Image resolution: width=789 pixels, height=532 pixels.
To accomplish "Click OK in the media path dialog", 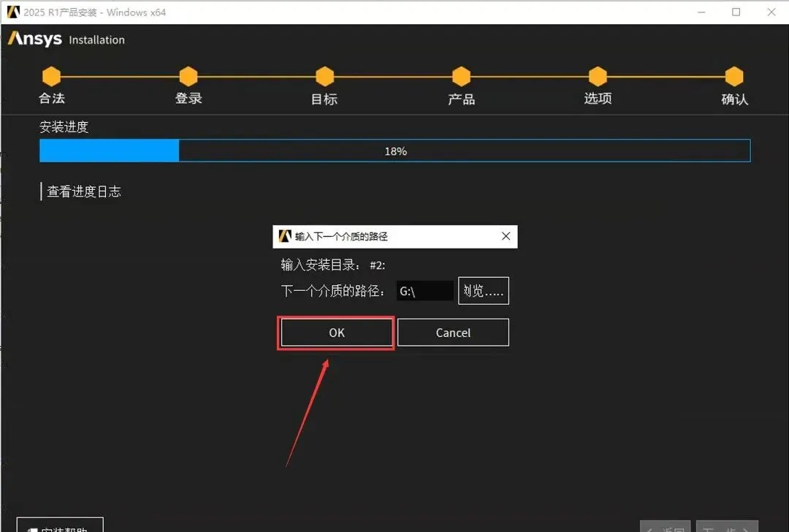I will pos(337,332).
